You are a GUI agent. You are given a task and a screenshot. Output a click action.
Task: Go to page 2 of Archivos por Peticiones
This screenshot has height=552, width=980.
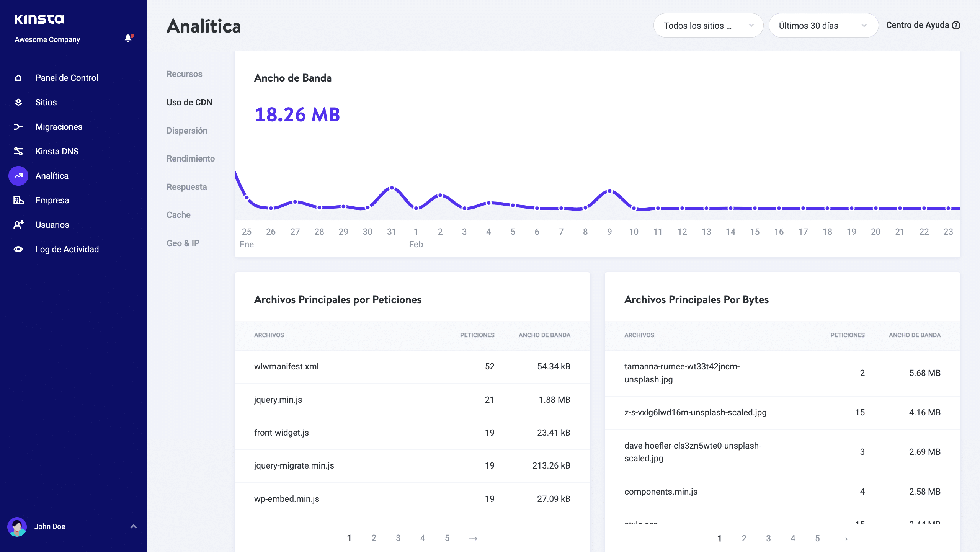[x=374, y=538]
